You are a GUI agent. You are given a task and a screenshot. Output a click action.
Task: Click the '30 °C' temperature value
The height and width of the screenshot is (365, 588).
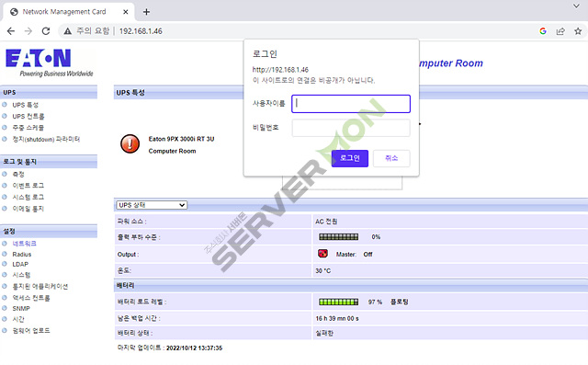322,270
